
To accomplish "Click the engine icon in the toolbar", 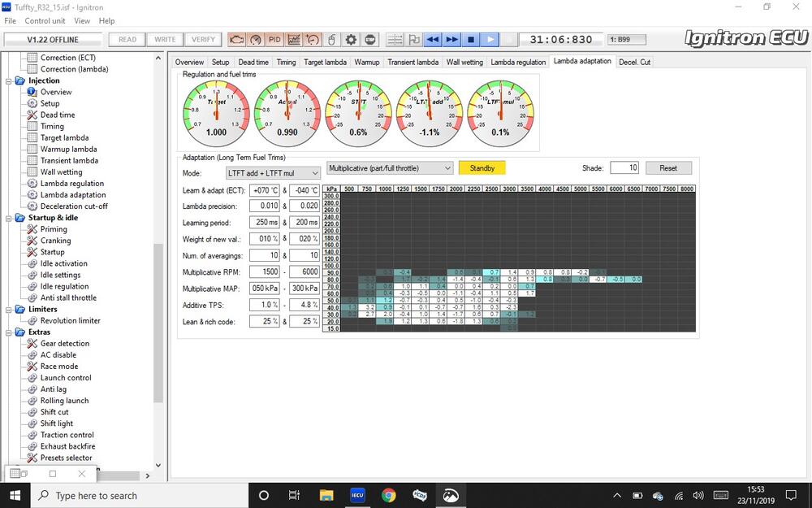I will click(x=236, y=39).
